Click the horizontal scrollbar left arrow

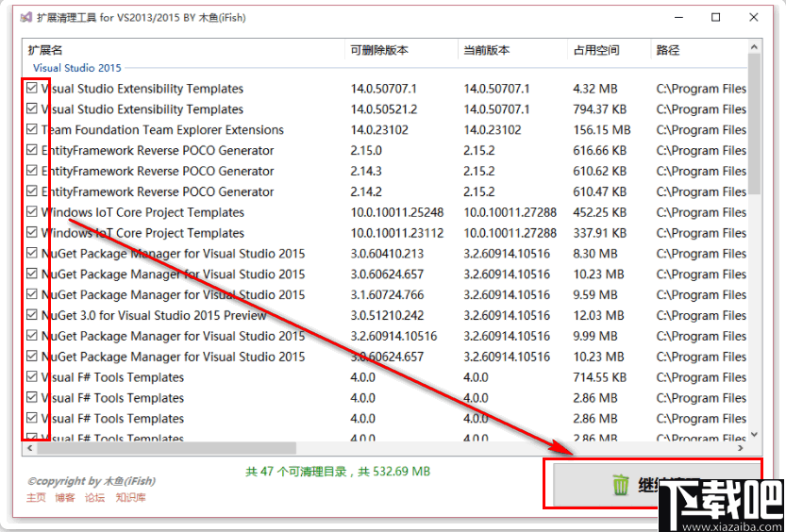click(x=29, y=448)
